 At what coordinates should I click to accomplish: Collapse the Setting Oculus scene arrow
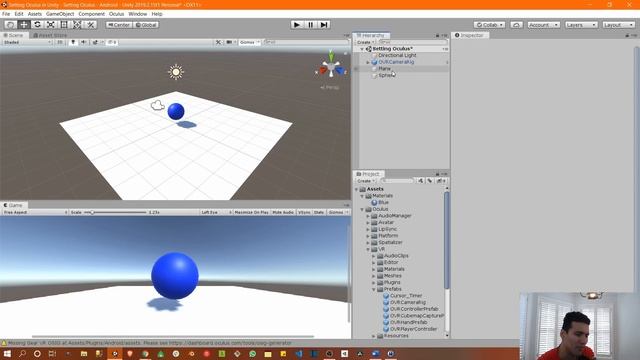362,49
